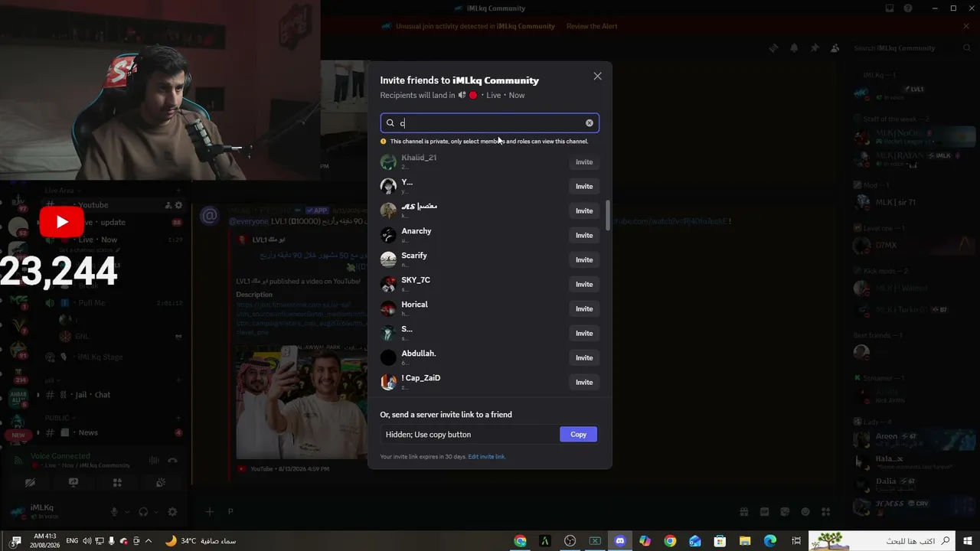Send an invite to Horical

tap(584, 309)
